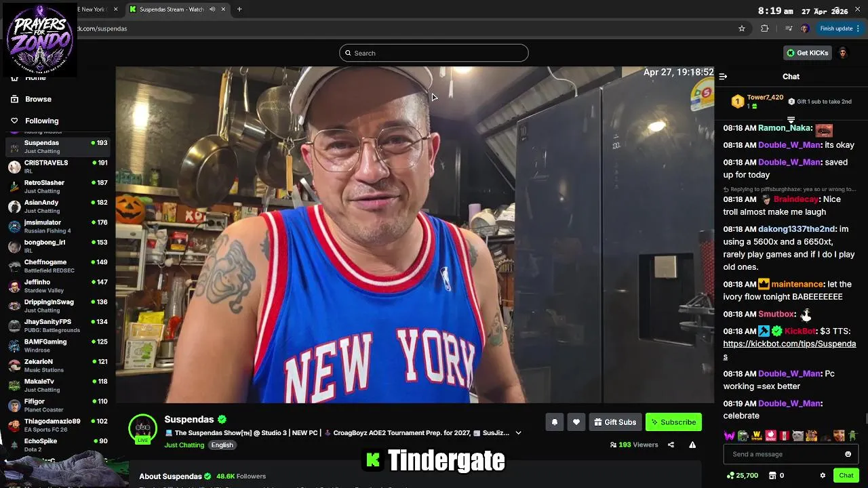This screenshot has width=868, height=488.
Task: Send message with the green Chat button
Action: 846,476
